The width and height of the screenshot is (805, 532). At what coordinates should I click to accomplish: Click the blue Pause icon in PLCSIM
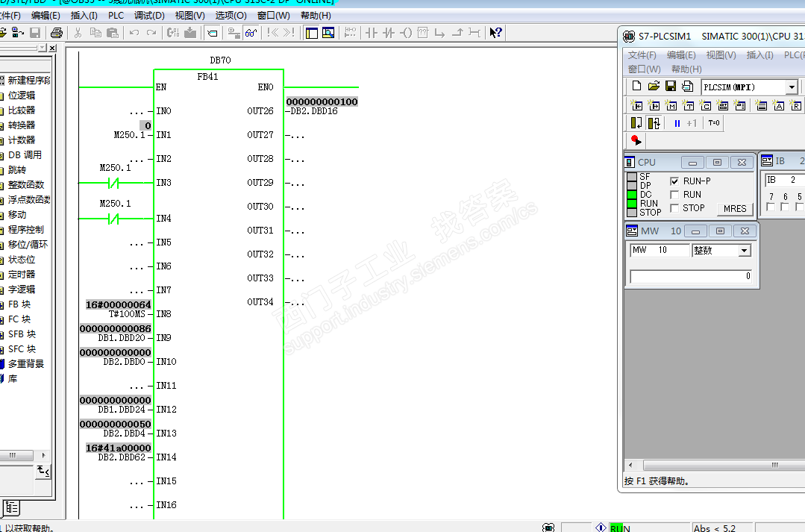click(677, 123)
